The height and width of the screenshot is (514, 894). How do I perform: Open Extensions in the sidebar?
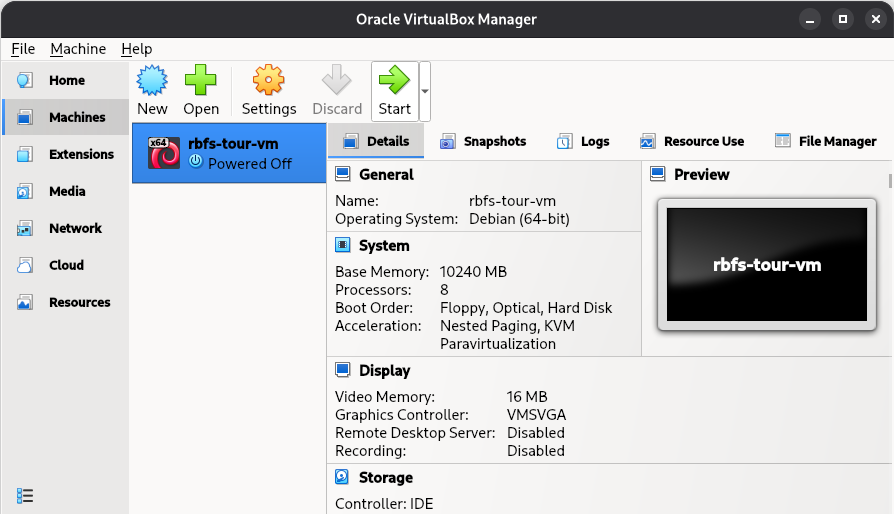point(66,154)
